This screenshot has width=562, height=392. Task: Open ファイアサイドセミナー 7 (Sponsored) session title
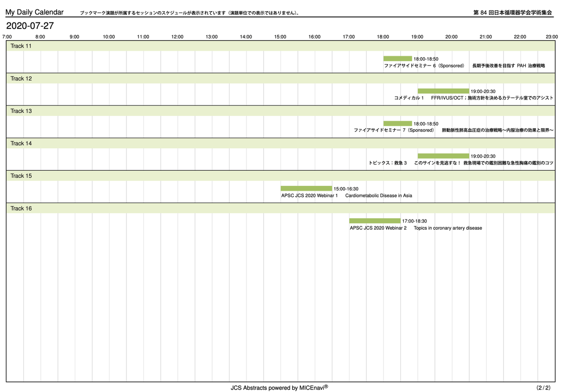tap(454, 131)
